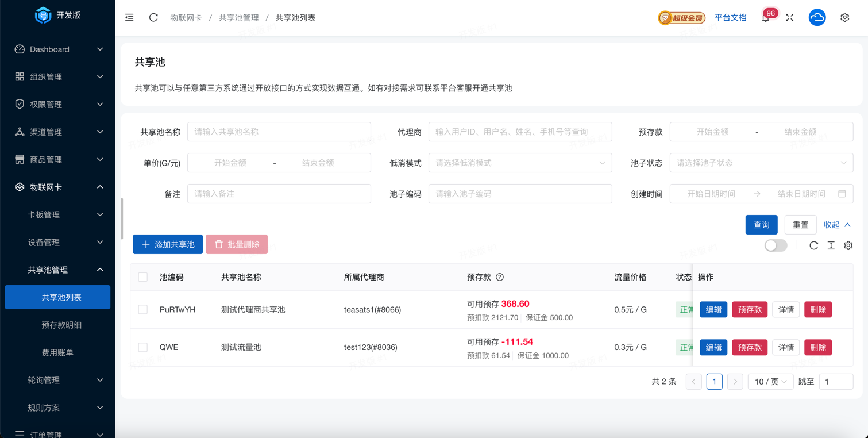Click the 添加共享池 button
868x438 pixels.
click(x=168, y=244)
